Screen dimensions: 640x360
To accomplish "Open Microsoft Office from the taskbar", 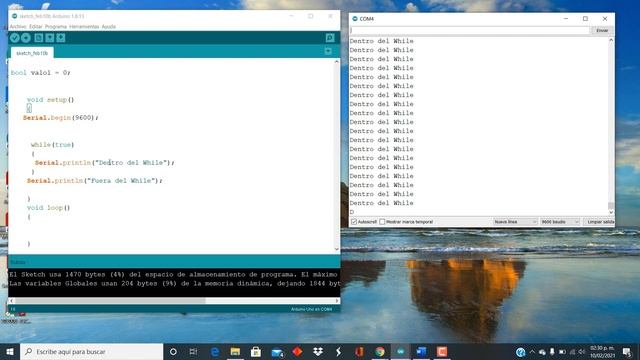I will pyautogui.click(x=359, y=351).
